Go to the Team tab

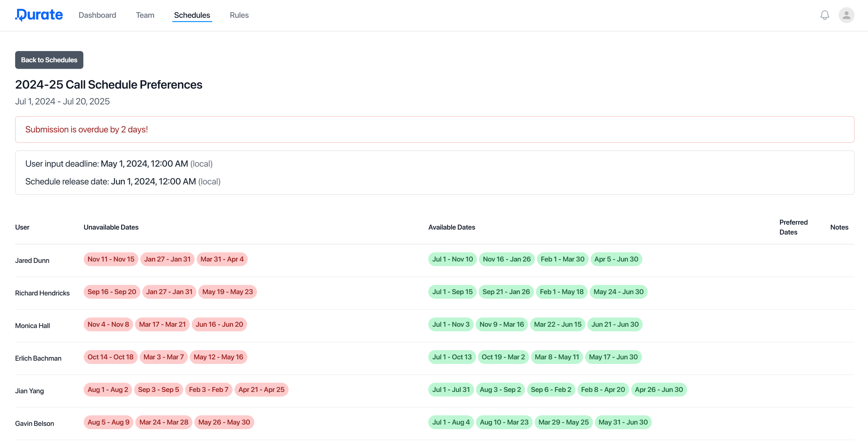pyautogui.click(x=145, y=15)
